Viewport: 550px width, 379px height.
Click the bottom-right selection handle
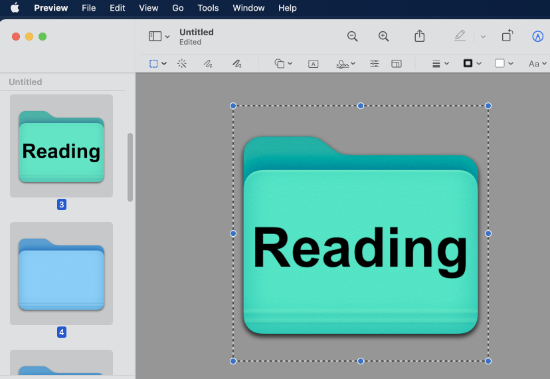point(488,361)
